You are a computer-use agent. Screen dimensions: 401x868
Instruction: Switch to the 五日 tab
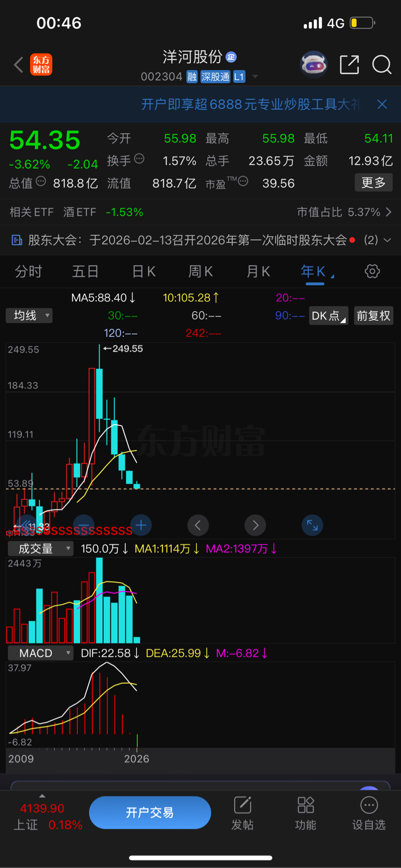pyautogui.click(x=86, y=272)
